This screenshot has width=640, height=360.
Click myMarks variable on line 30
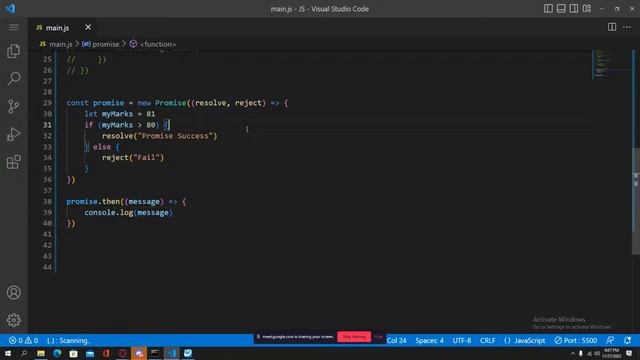click(x=117, y=114)
